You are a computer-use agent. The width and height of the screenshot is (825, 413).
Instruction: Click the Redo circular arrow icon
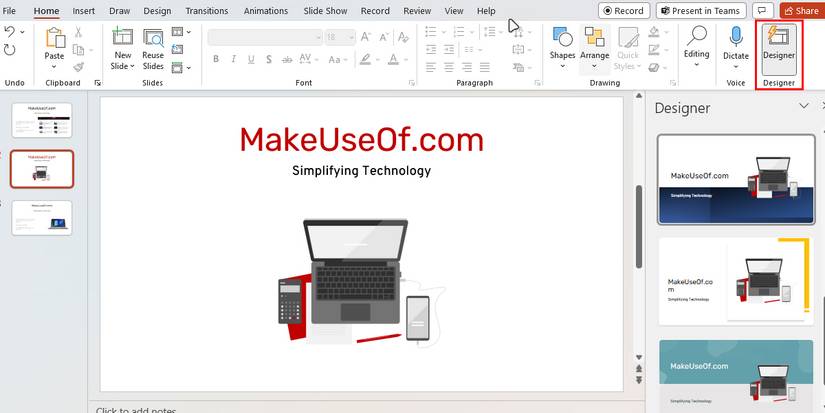(x=9, y=50)
